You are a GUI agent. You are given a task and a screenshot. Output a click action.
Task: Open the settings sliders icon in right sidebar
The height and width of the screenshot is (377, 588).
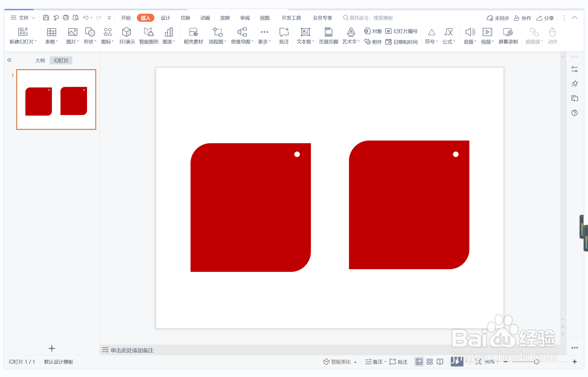574,69
